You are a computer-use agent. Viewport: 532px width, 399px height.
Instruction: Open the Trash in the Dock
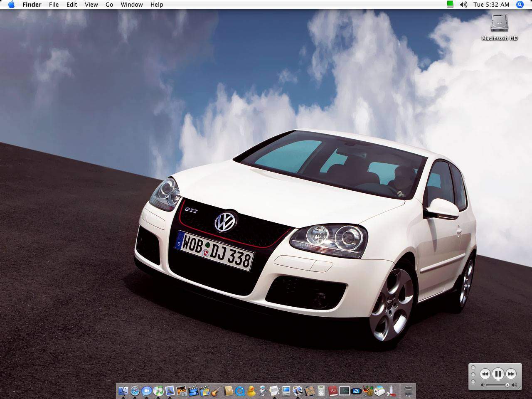click(408, 391)
